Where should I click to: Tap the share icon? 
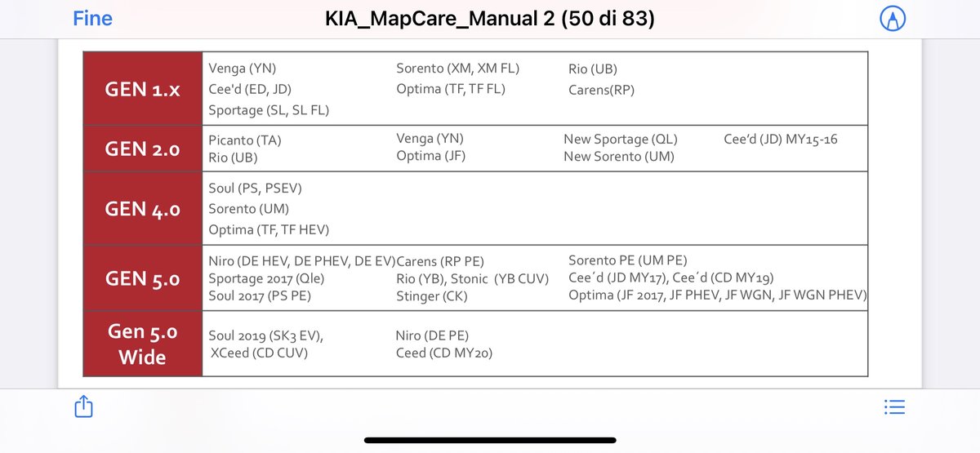84,406
